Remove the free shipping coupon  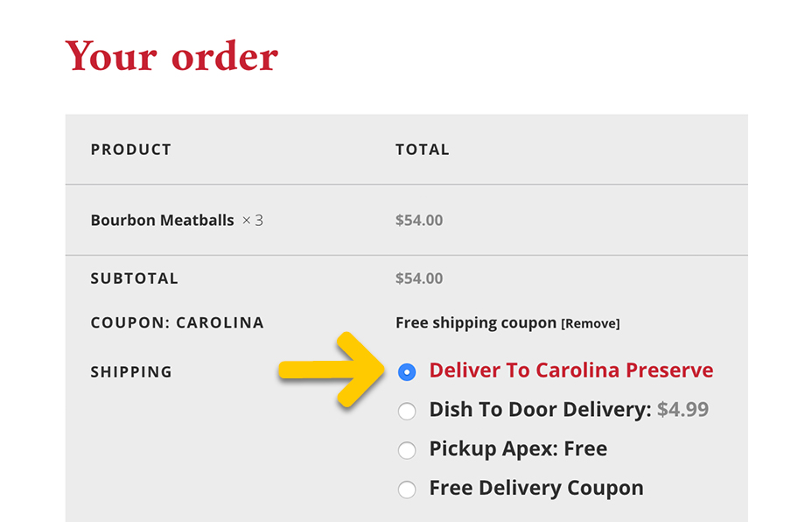(591, 322)
